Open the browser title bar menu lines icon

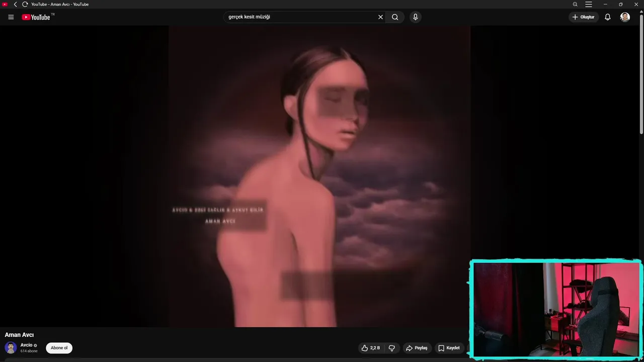click(589, 4)
